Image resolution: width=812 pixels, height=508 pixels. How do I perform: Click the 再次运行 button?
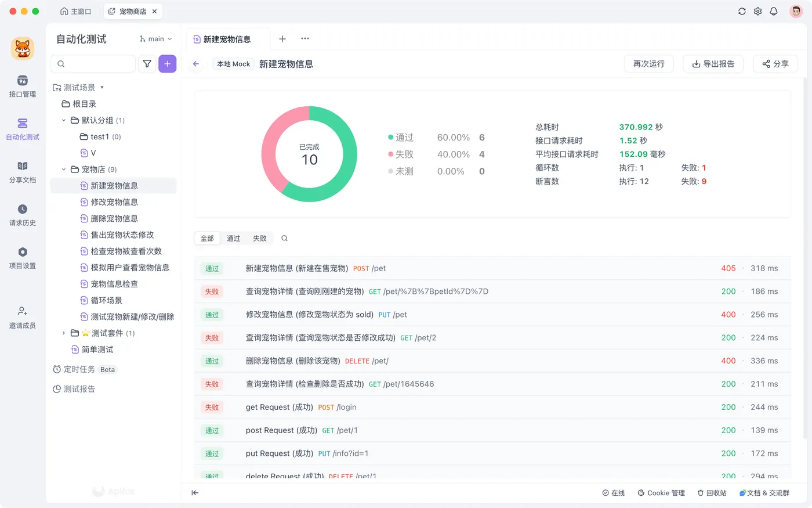pos(649,64)
